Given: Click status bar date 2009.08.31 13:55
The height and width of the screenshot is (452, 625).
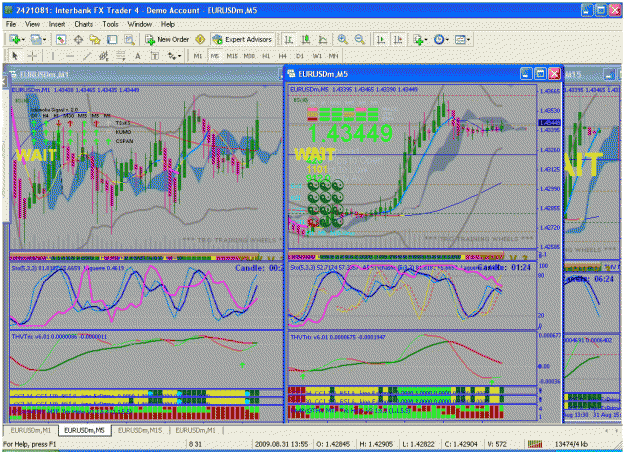Looking at the screenshot, I should coord(281,444).
